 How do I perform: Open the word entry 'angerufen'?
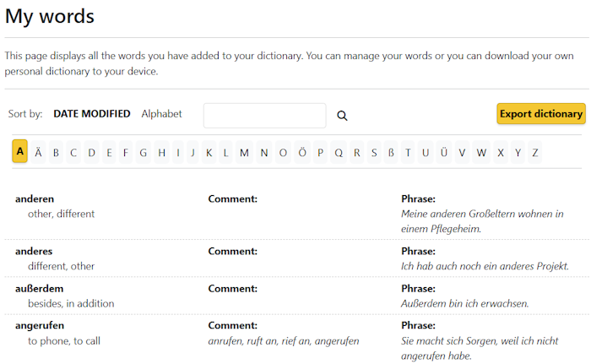(x=40, y=326)
